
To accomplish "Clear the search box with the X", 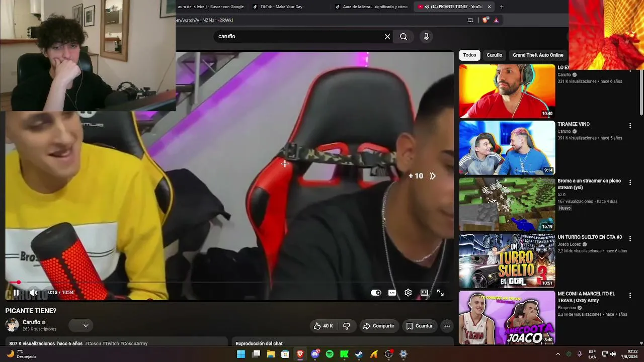I will (x=387, y=37).
